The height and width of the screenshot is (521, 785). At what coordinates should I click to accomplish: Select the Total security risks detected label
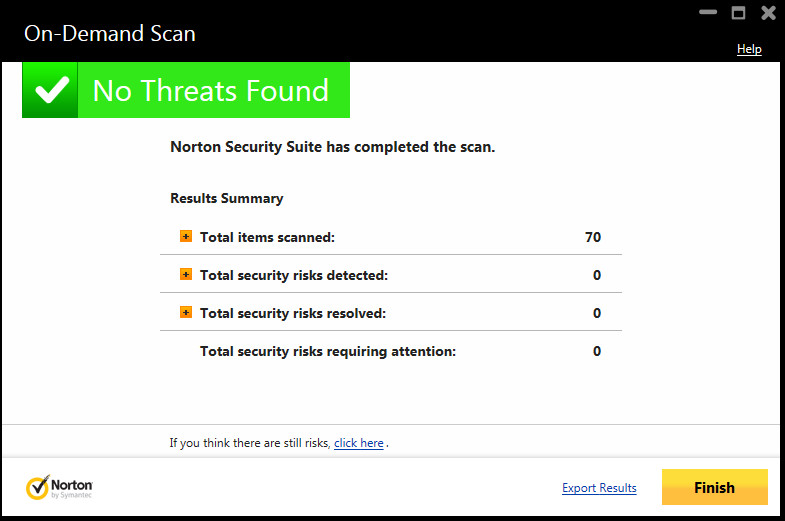[294, 275]
